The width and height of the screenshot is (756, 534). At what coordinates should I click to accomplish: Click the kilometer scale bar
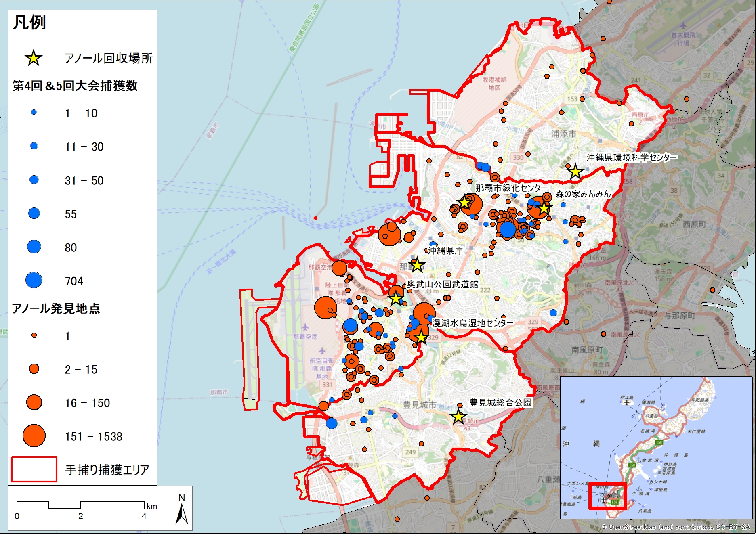coord(80,505)
